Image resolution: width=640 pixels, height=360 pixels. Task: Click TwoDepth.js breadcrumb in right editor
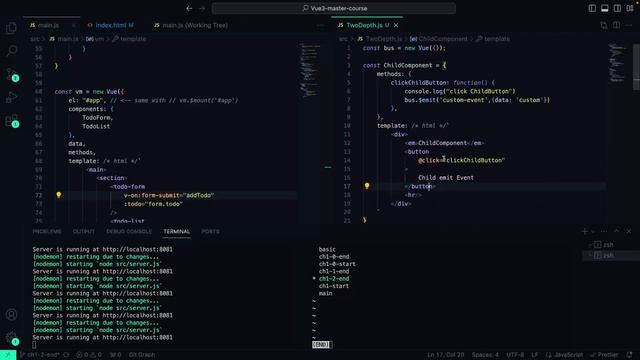tap(380, 39)
